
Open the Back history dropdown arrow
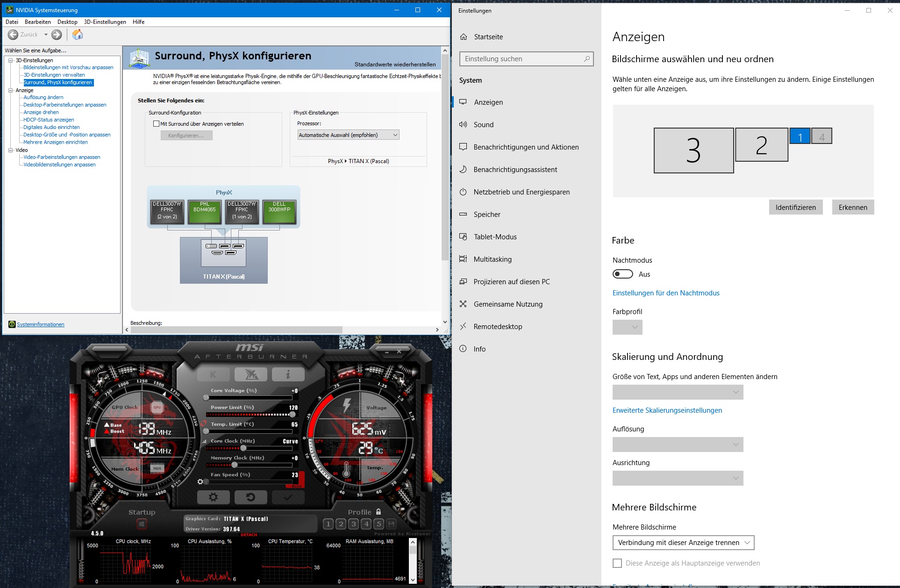[x=46, y=35]
